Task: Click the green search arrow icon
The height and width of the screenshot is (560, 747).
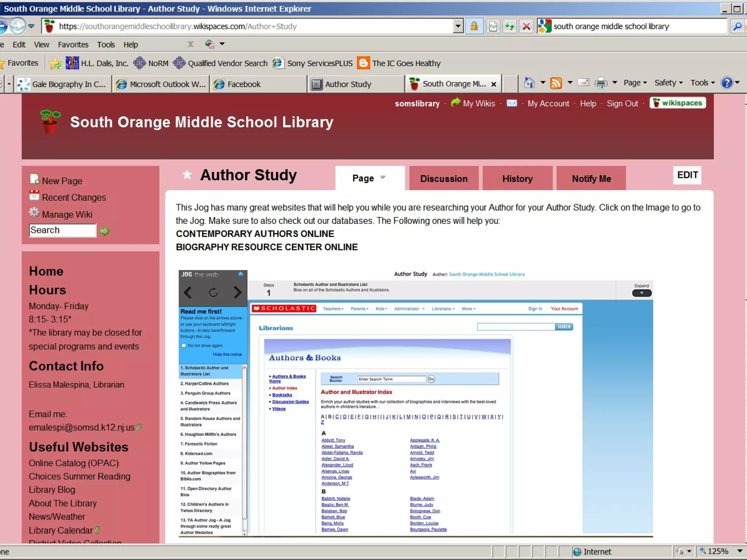Action: [x=105, y=231]
